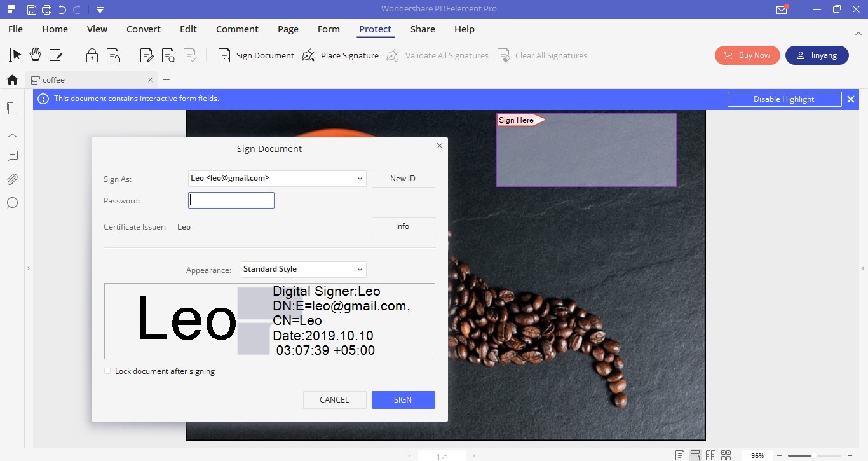Undo using the curved arrow icon
868x461 pixels.
pos(62,10)
